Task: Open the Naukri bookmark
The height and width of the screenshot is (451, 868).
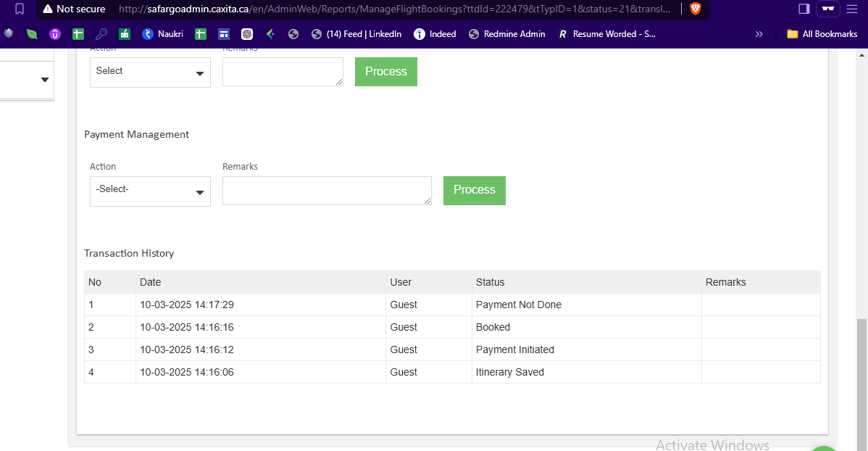Action: [163, 34]
